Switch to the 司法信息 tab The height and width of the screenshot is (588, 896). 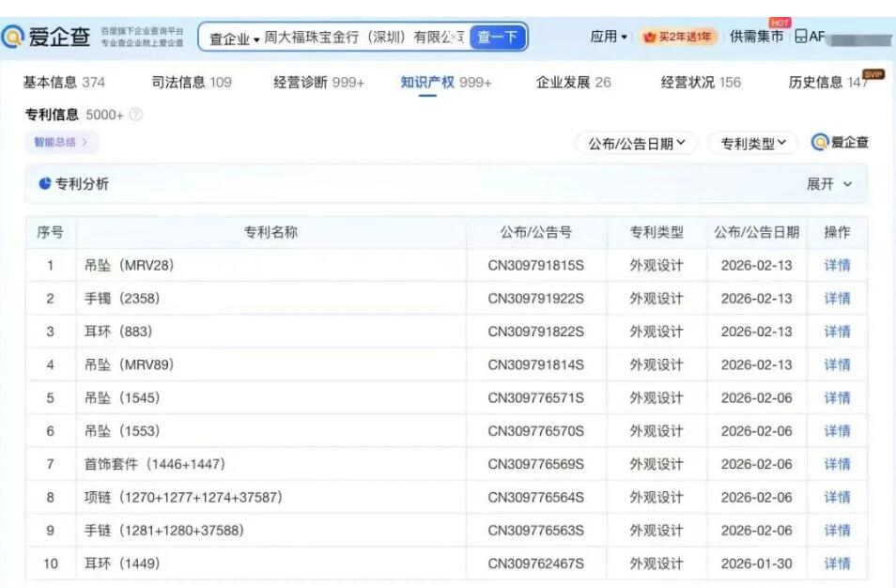(192, 83)
